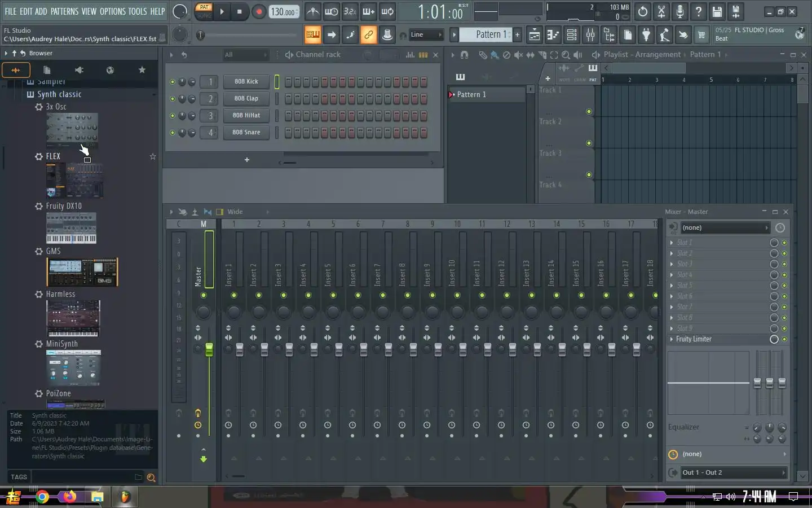Select the playlist zoom magnifier tool
812x508 pixels.
pyautogui.click(x=566, y=55)
